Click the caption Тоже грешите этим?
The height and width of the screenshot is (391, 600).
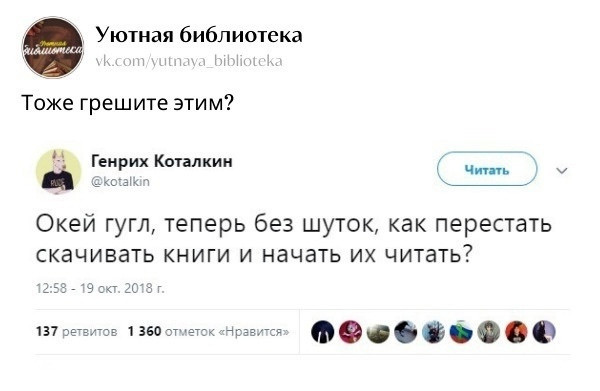(x=128, y=103)
